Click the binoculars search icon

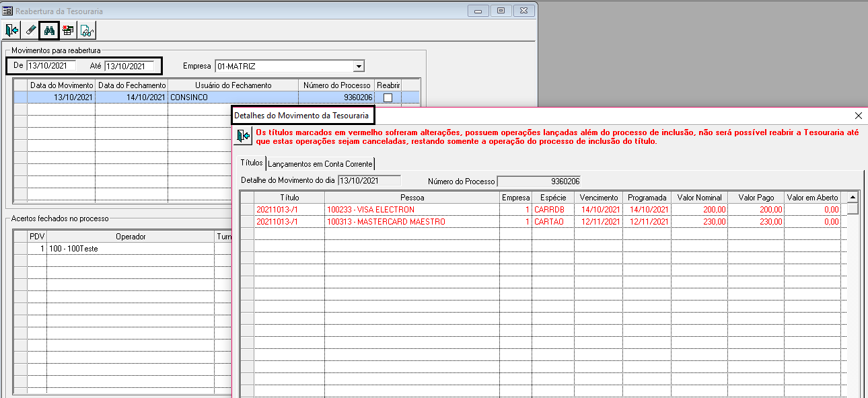49,30
